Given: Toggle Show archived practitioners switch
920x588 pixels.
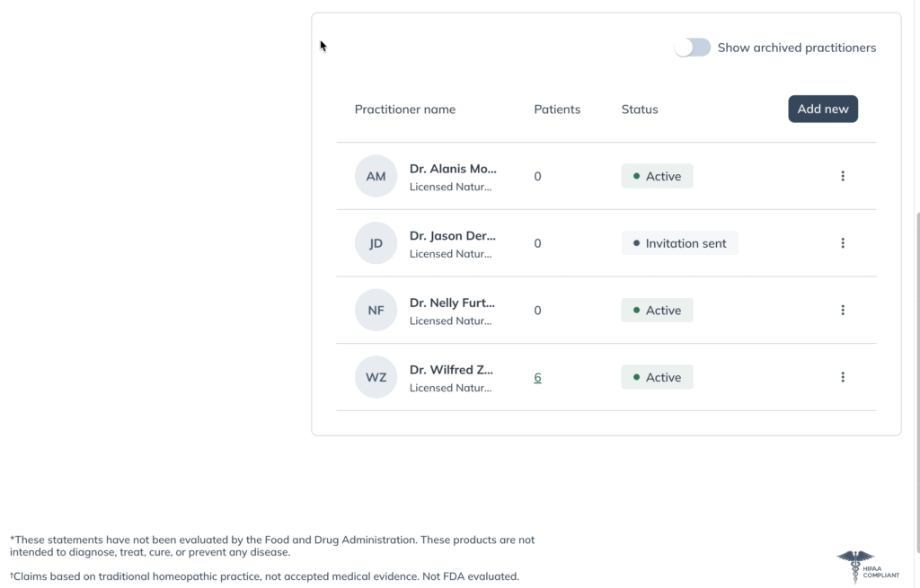Looking at the screenshot, I should click(x=693, y=48).
